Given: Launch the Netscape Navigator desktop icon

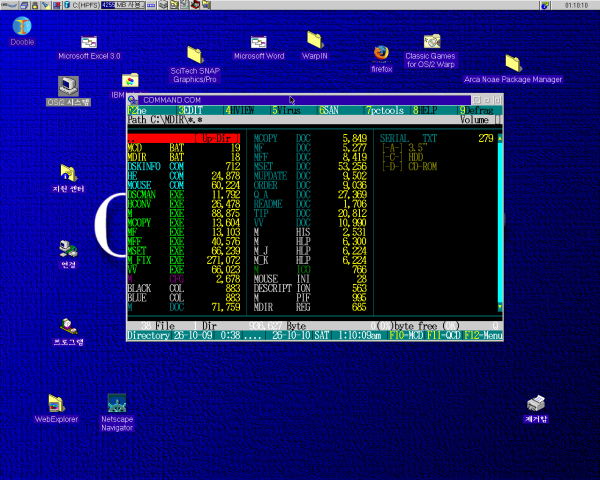Looking at the screenshot, I should 117,403.
